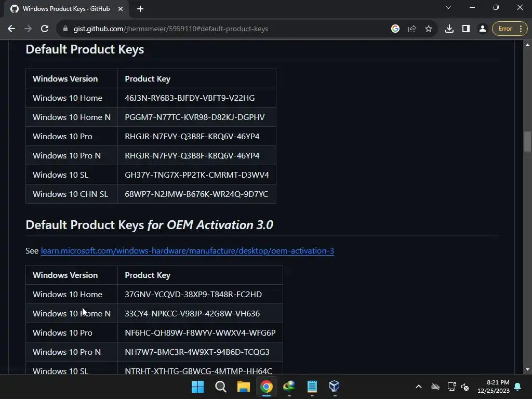Image resolution: width=532 pixels, height=399 pixels.
Task: Open the clock showing 8:21 PM
Action: [x=494, y=387]
